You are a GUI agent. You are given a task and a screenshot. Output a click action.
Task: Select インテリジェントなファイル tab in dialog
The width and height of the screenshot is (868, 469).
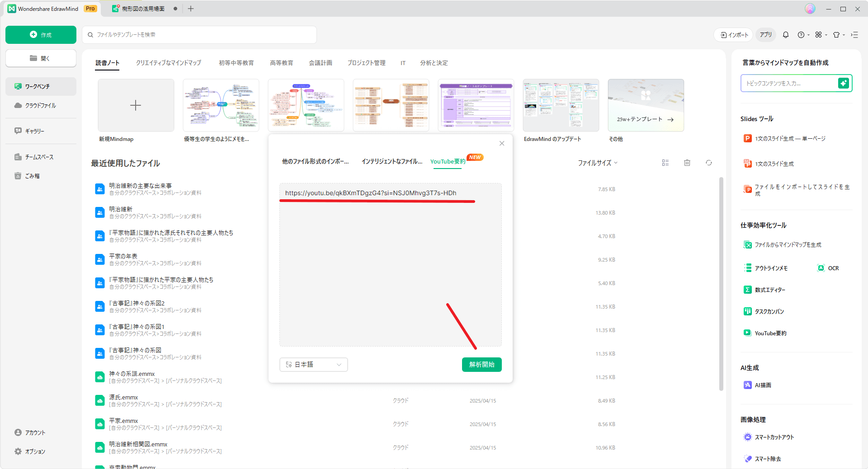tap(392, 161)
